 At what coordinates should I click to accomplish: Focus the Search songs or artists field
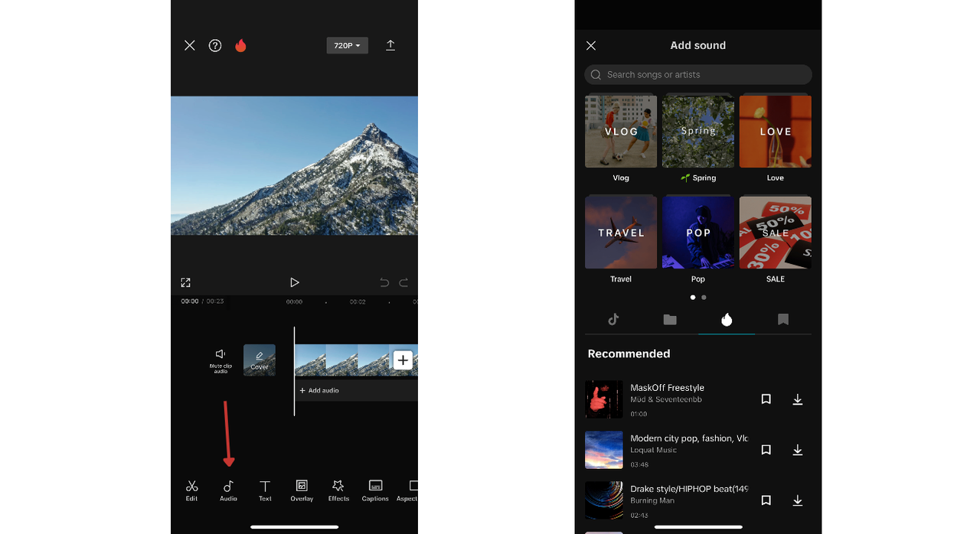pos(698,74)
